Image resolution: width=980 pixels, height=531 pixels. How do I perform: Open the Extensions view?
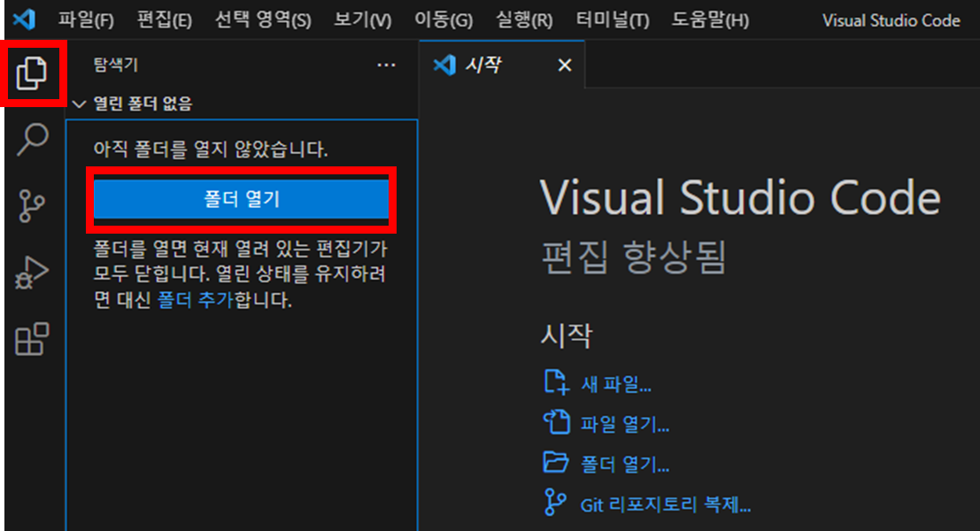(x=32, y=339)
